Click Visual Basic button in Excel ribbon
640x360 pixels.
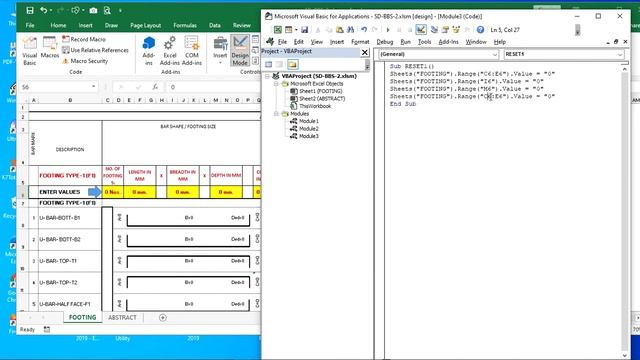click(29, 51)
